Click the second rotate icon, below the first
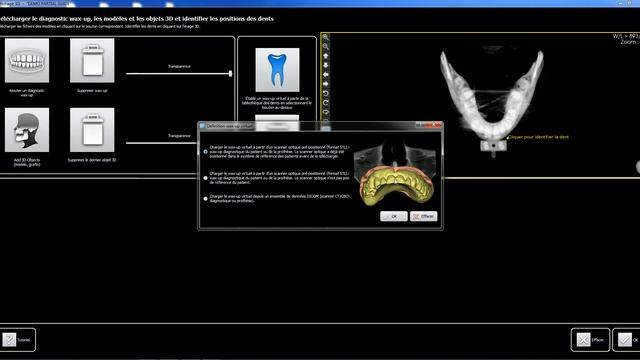 [326, 103]
